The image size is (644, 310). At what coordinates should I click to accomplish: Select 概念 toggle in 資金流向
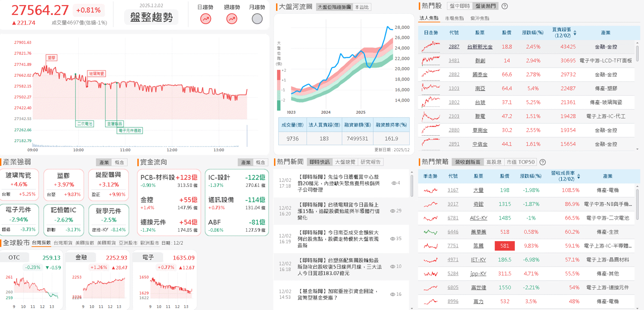(261, 162)
